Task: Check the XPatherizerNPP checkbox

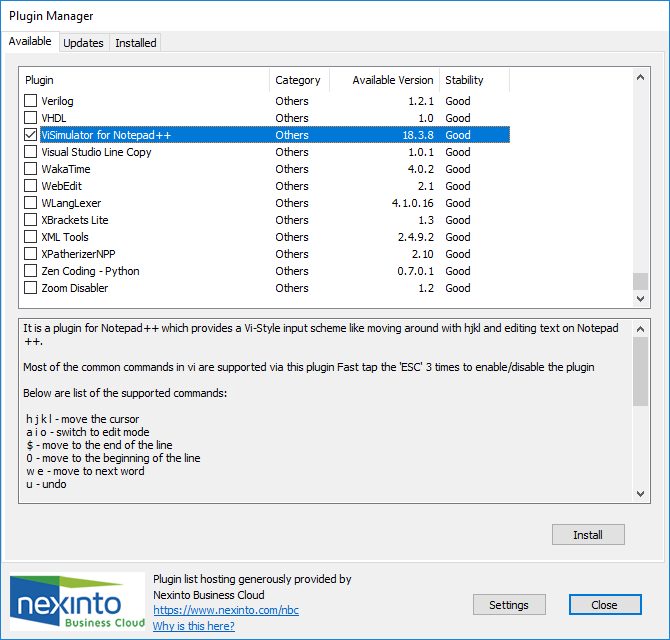Action: [x=30, y=254]
